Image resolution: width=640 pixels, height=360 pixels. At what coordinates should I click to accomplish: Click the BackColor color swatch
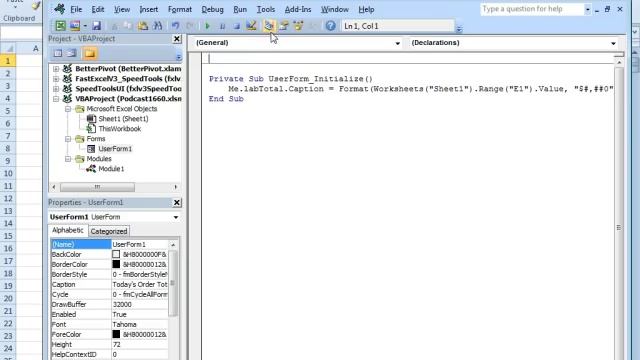point(116,254)
